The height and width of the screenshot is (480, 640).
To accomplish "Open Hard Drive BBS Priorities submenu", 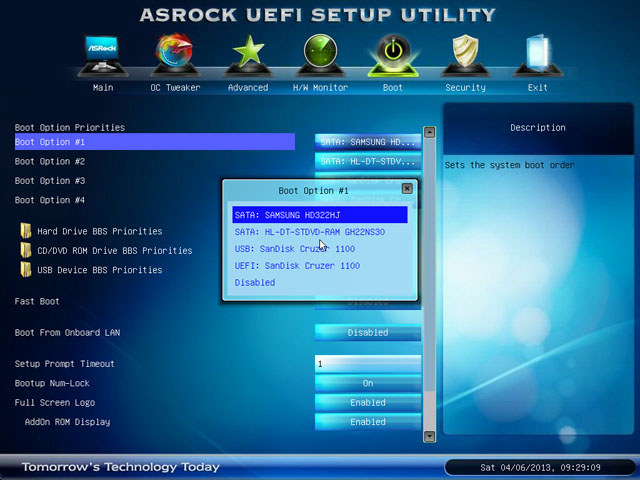I will 100,231.
